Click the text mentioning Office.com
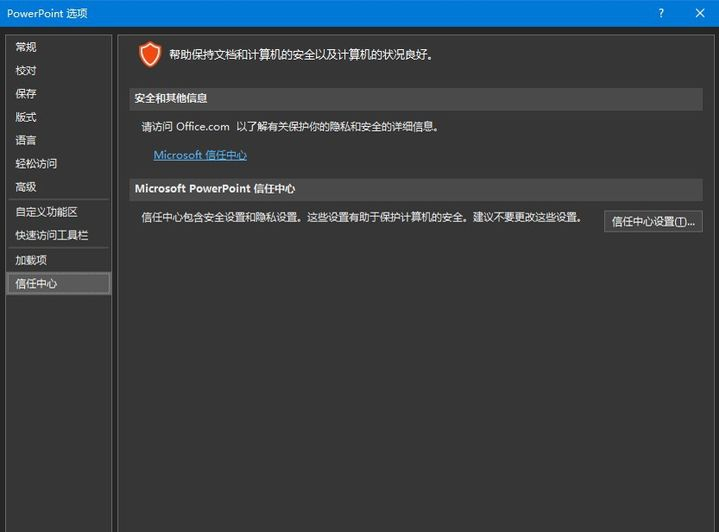The image size is (719, 532). pos(290,127)
